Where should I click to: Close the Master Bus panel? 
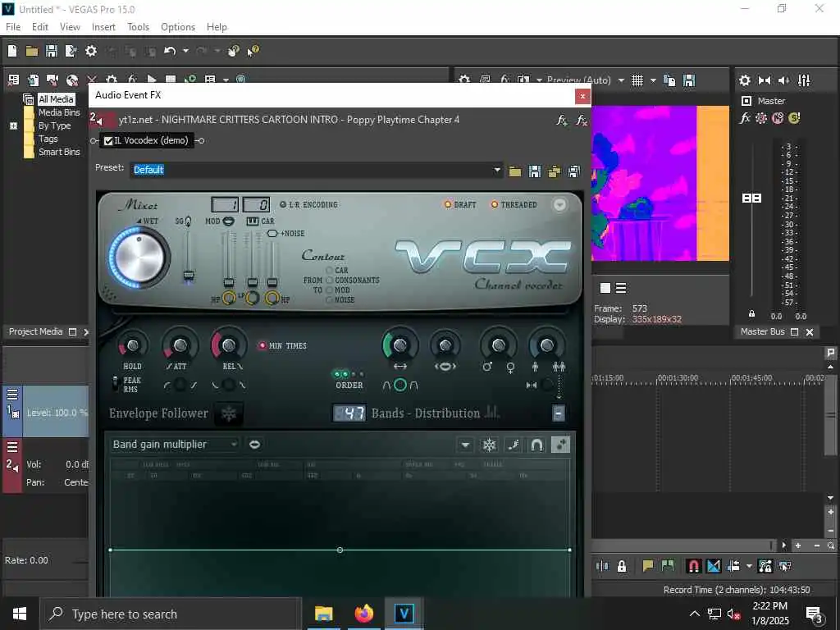point(810,332)
